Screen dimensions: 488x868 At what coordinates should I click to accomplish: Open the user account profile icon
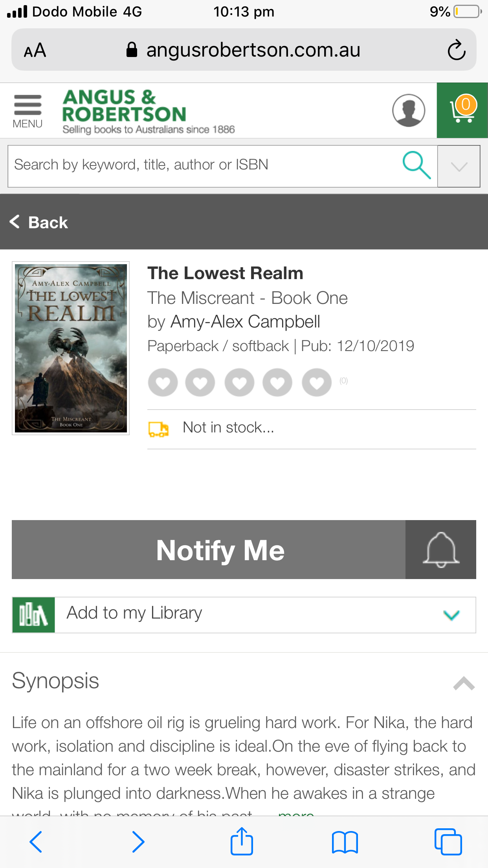click(408, 110)
